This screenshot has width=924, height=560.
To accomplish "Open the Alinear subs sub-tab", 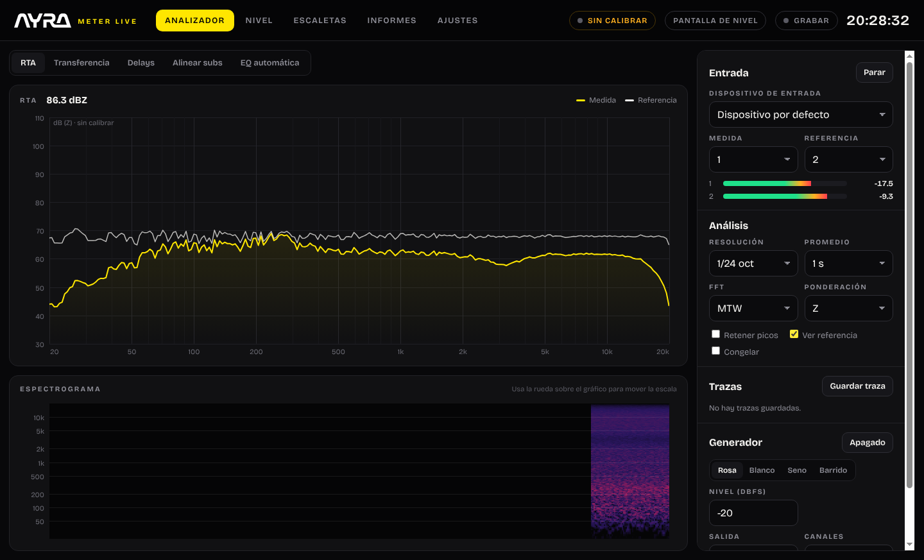I will [x=198, y=63].
